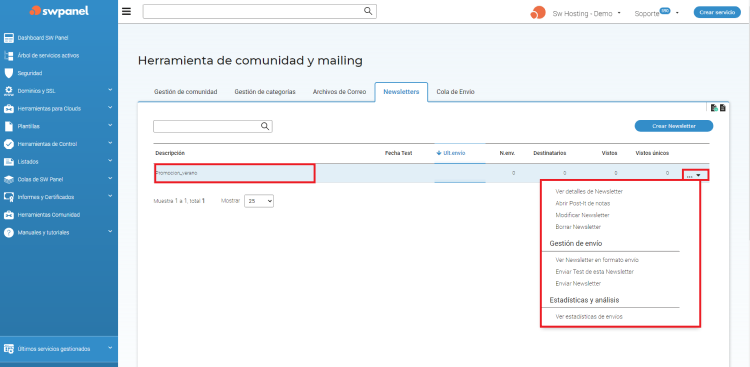Click the Plantillas document icon
Viewport: 750px width, 367px height.
pyautogui.click(x=8, y=126)
